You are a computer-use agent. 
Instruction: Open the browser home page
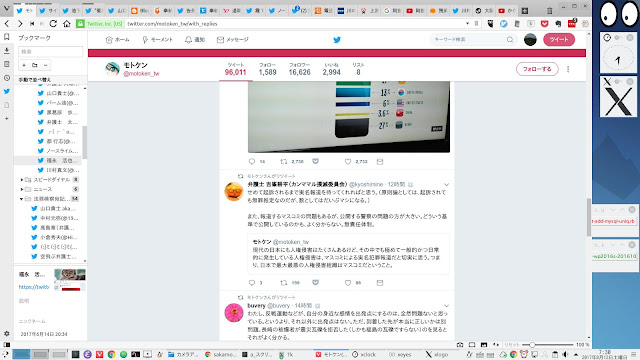[x=67, y=24]
